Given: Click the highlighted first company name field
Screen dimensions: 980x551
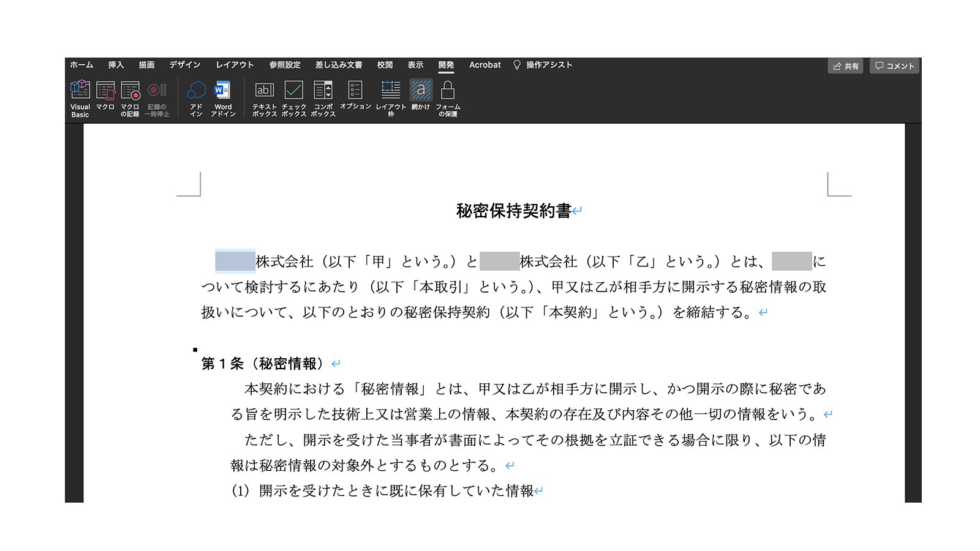Looking at the screenshot, I should click(x=235, y=261).
